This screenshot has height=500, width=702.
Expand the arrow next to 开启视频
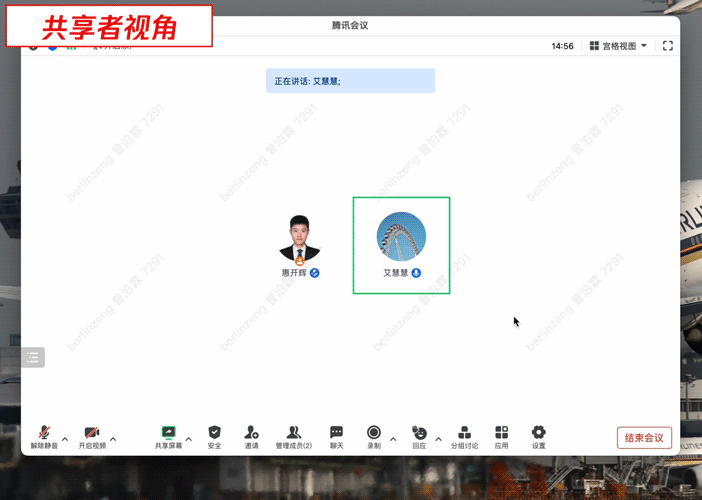113,439
